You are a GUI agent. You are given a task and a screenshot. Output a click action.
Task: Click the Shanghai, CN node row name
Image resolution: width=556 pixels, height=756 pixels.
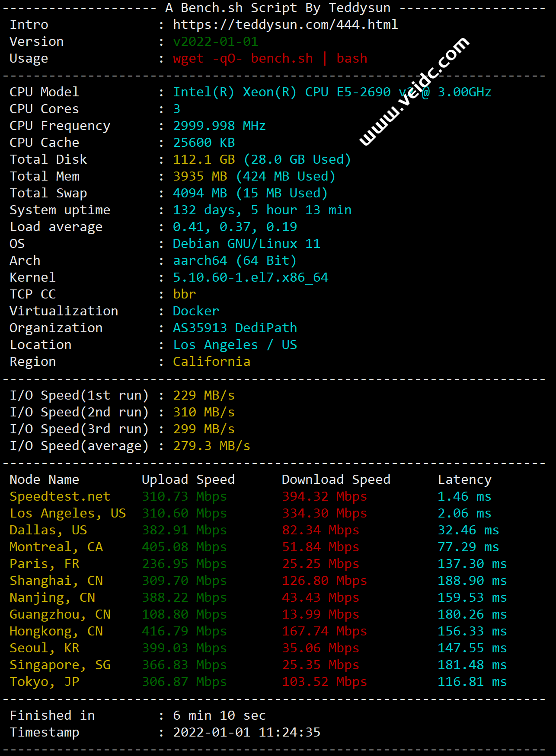tap(56, 581)
